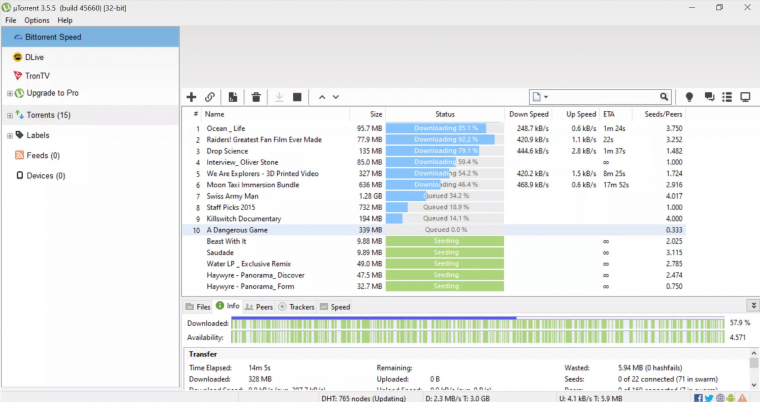Click the Remove torrent trash icon

tap(257, 97)
